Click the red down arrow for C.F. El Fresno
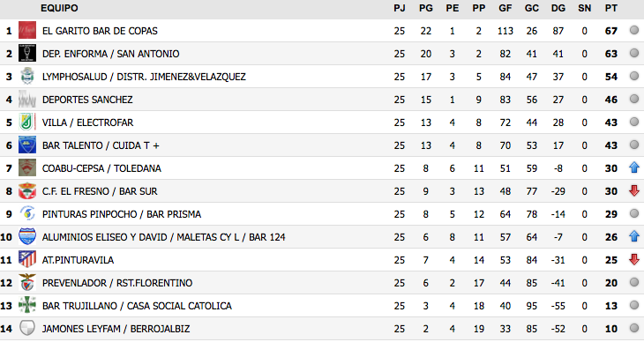This screenshot has height=342, width=644. coord(634,190)
